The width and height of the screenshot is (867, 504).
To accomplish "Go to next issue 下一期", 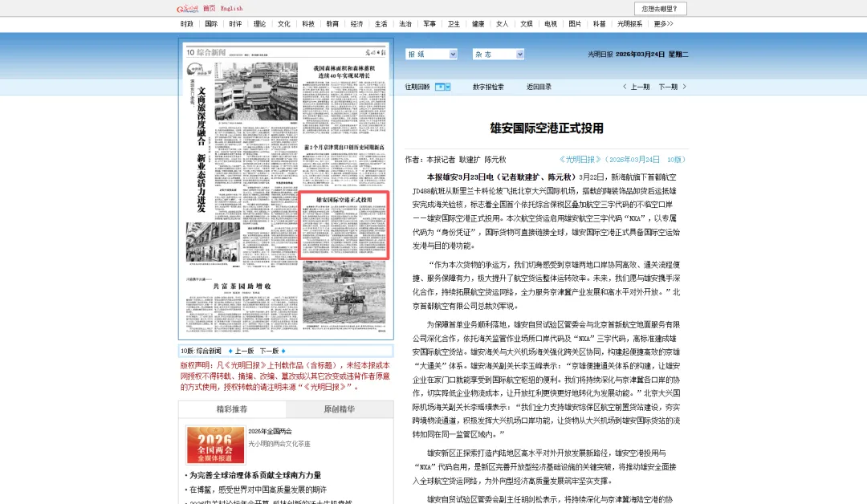I will click(668, 87).
